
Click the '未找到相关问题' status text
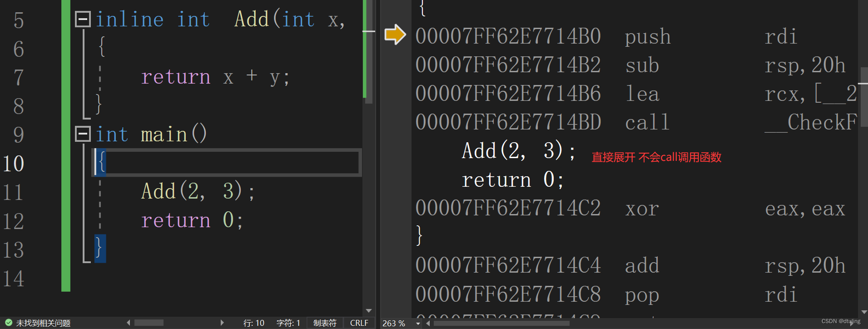(44, 323)
